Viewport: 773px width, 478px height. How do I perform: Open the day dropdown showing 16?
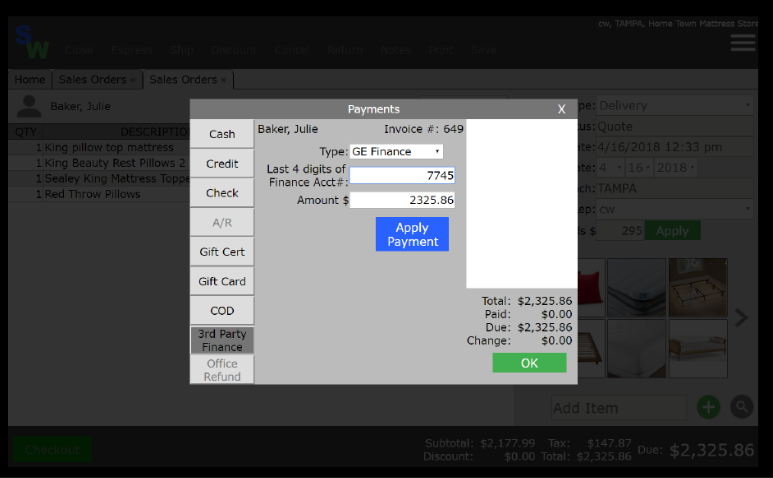(x=639, y=168)
